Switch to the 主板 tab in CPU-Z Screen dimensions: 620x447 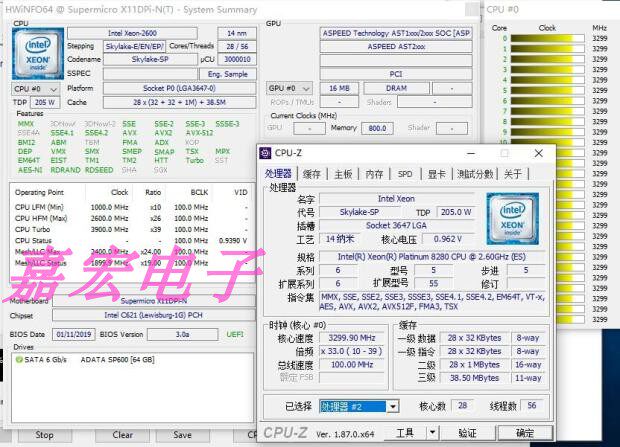(x=343, y=174)
